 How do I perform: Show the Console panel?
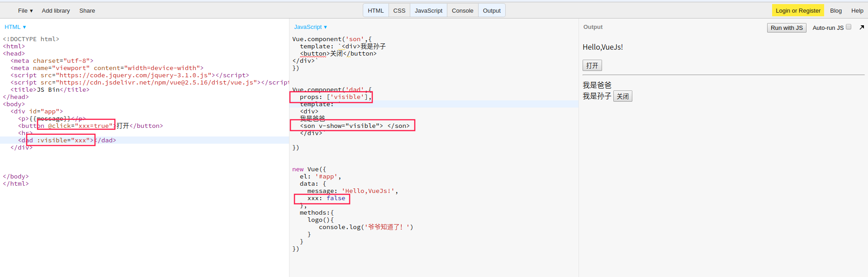[462, 10]
